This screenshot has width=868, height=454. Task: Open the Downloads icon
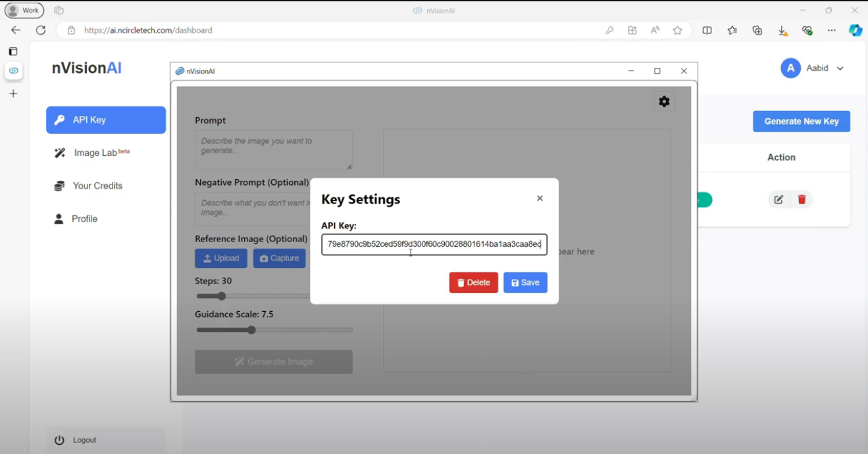782,30
